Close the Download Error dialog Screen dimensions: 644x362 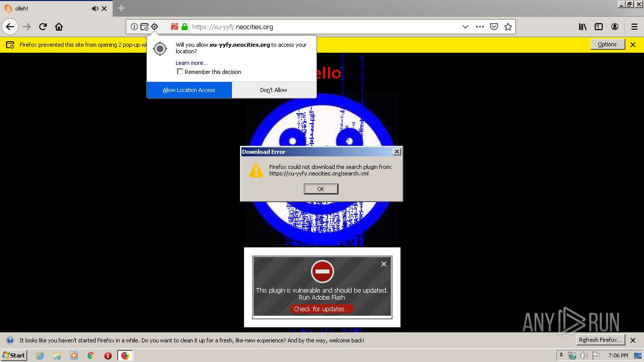point(397,152)
